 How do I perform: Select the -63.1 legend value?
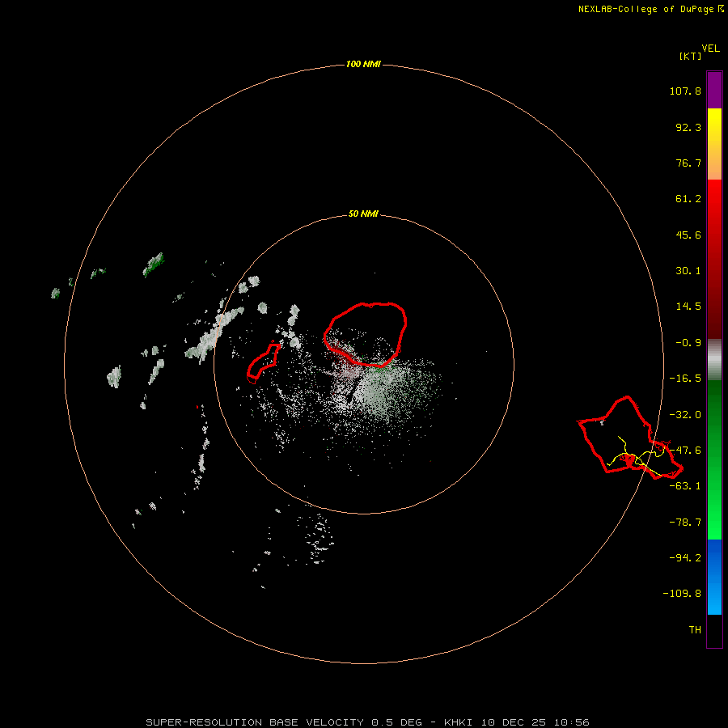[x=685, y=486]
